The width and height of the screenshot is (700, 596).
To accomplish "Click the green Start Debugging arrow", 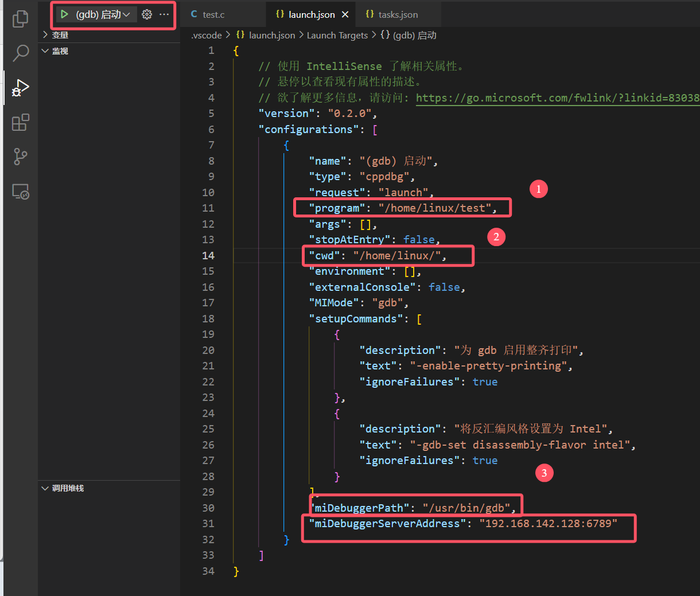I will [65, 14].
